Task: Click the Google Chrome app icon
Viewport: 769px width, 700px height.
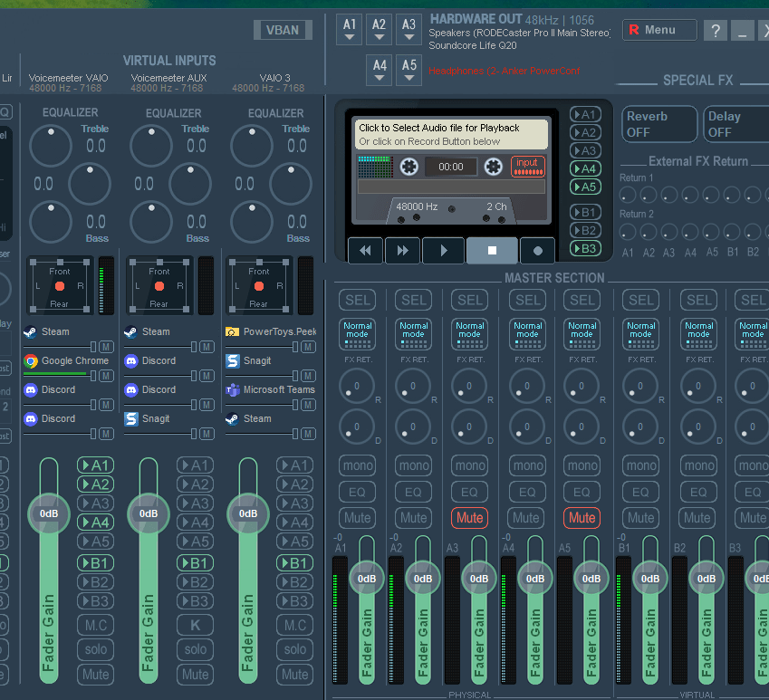Action: point(31,361)
